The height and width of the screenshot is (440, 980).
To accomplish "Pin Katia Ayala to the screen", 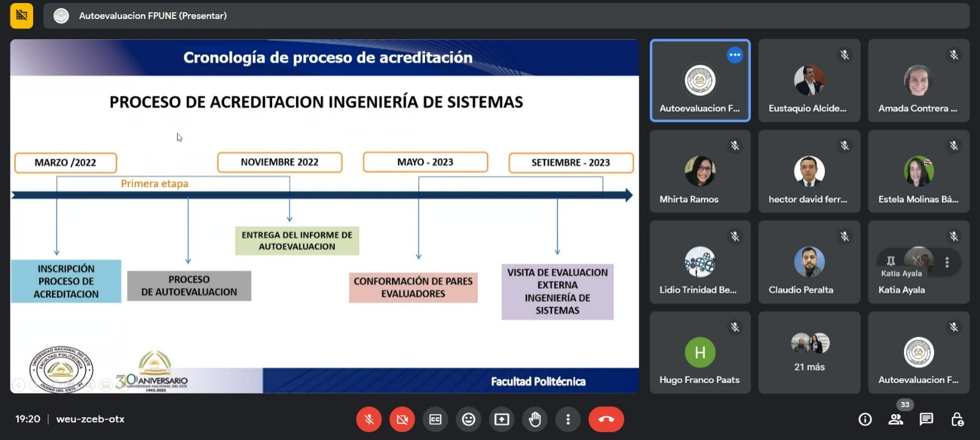I will (891, 261).
